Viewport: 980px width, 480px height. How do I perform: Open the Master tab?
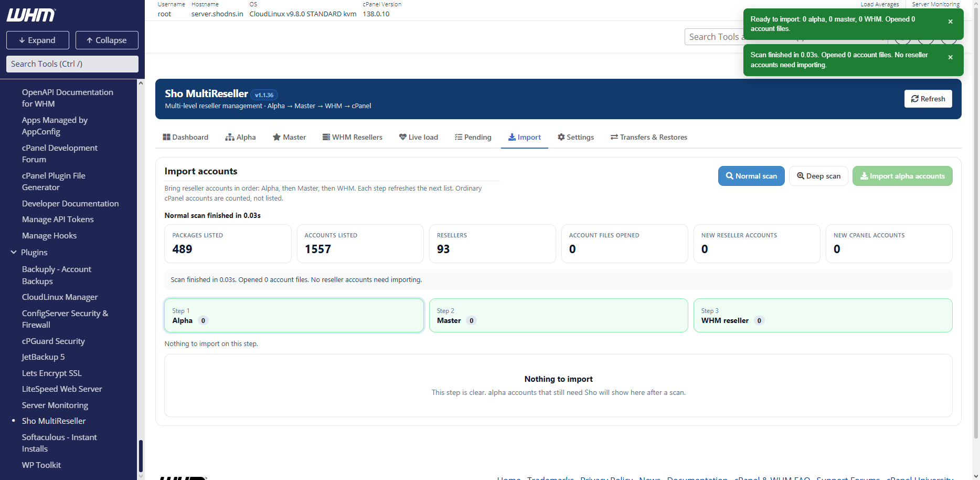tap(289, 137)
